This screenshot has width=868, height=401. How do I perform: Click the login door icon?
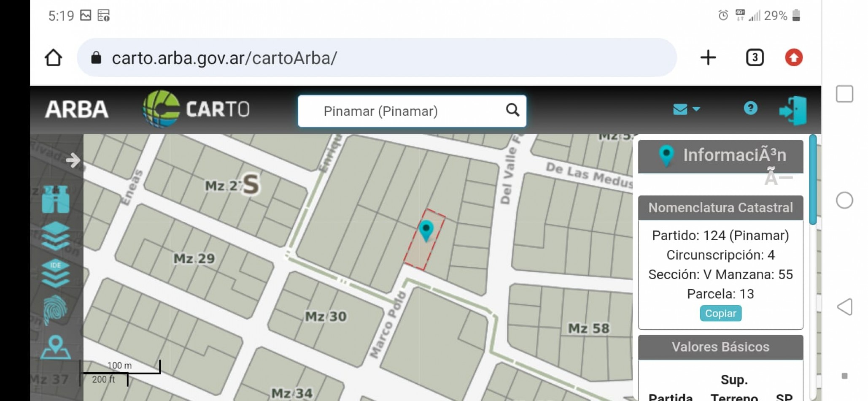pos(793,110)
